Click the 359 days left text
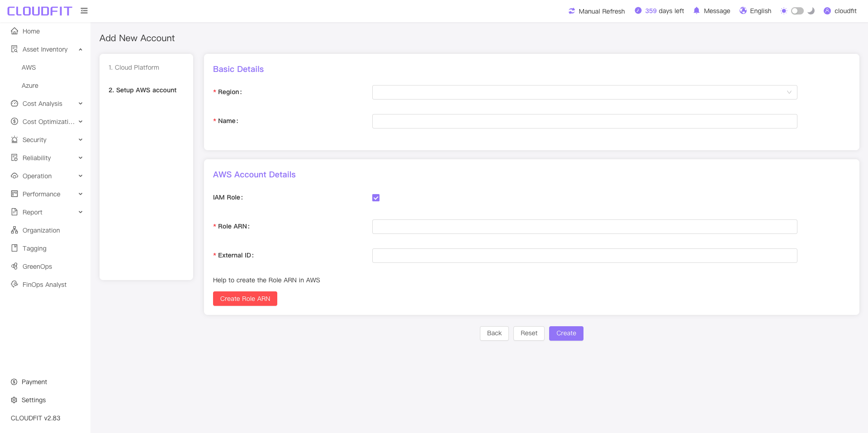Viewport: 868px width, 433px height. (664, 11)
